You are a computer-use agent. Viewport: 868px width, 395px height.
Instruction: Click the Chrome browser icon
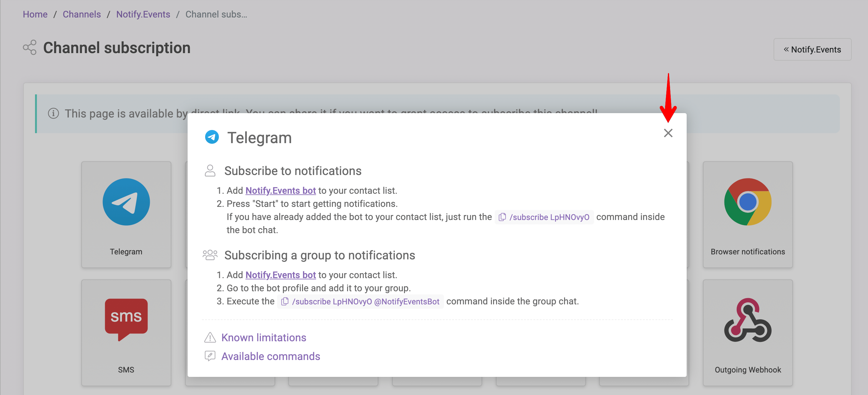(x=748, y=202)
